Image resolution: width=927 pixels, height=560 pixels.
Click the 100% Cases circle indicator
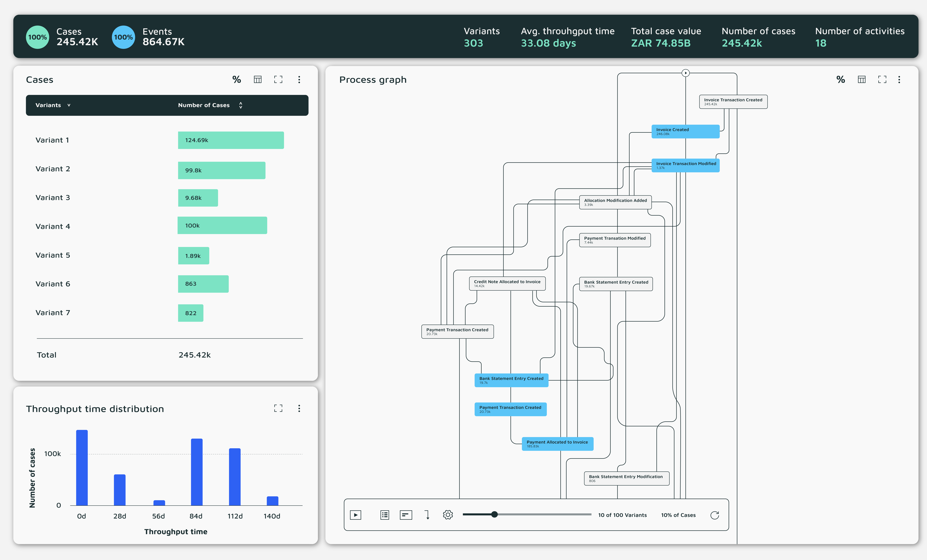point(38,37)
